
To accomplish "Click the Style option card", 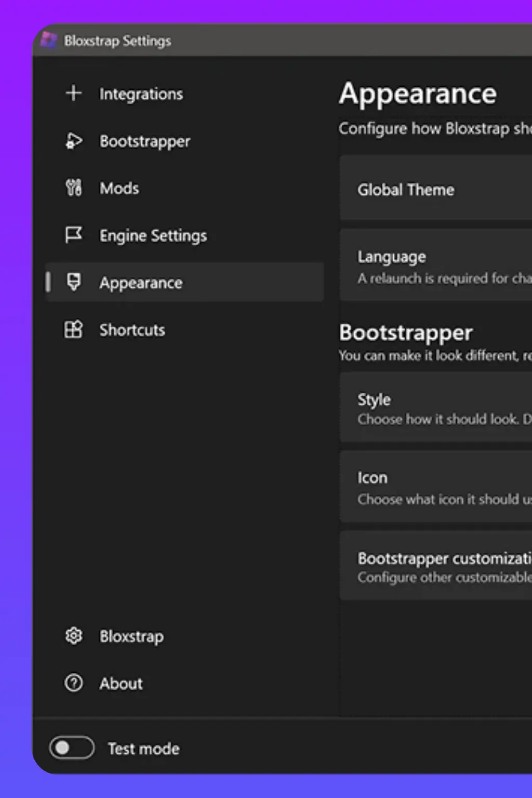I will pos(436,407).
